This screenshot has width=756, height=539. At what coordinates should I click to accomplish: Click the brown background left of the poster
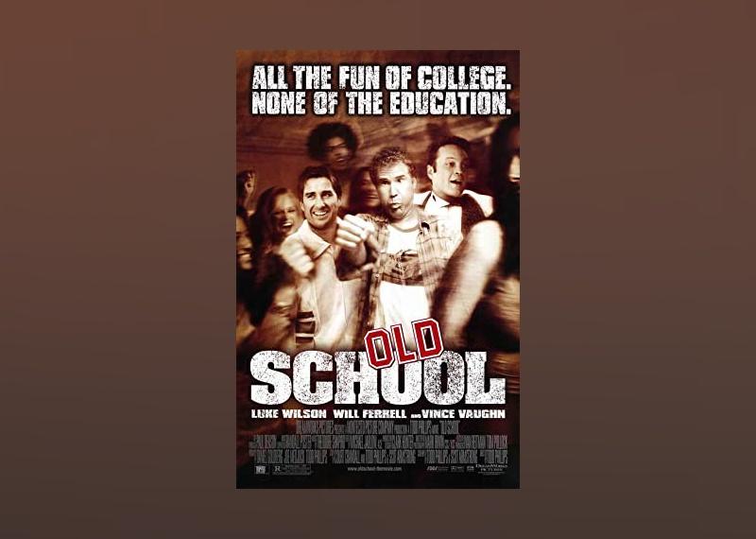point(118,269)
